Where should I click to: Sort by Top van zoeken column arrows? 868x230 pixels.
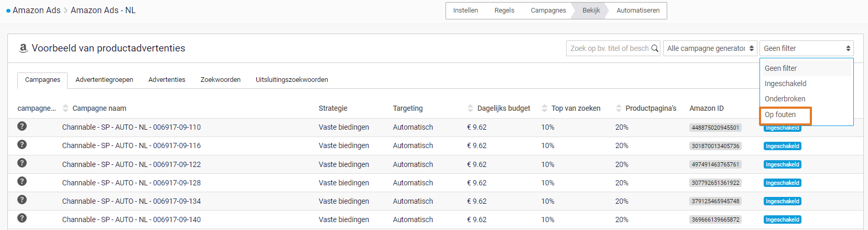click(x=545, y=108)
